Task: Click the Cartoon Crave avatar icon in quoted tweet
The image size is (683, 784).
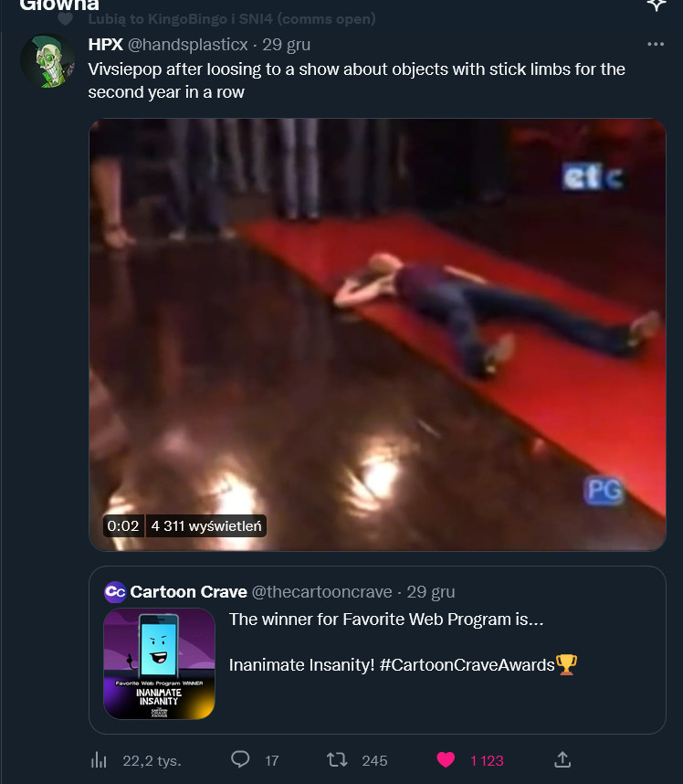Action: click(x=115, y=592)
